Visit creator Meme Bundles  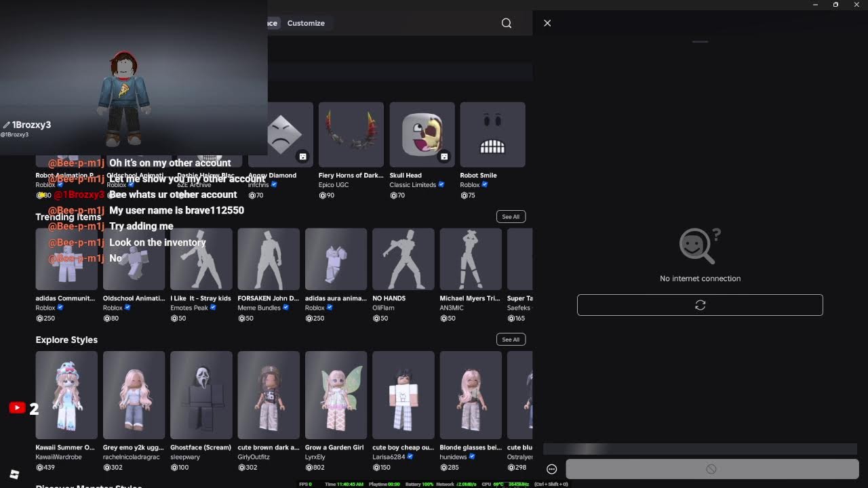coord(258,308)
